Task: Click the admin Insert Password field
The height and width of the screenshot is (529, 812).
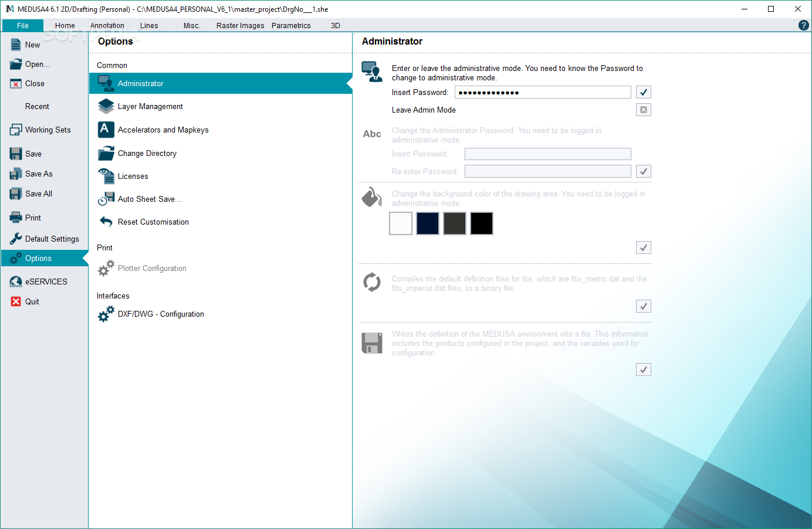Action: (543, 92)
